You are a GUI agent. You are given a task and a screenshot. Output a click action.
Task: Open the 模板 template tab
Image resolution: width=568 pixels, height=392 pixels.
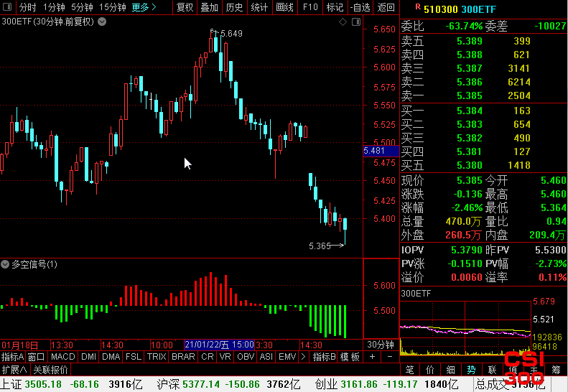tap(350, 357)
